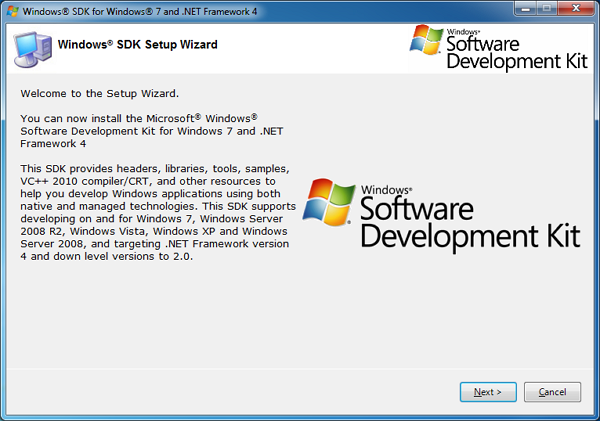This screenshot has height=421, width=600.
Task: Maximize the SDK setup window
Action: [x=547, y=8]
